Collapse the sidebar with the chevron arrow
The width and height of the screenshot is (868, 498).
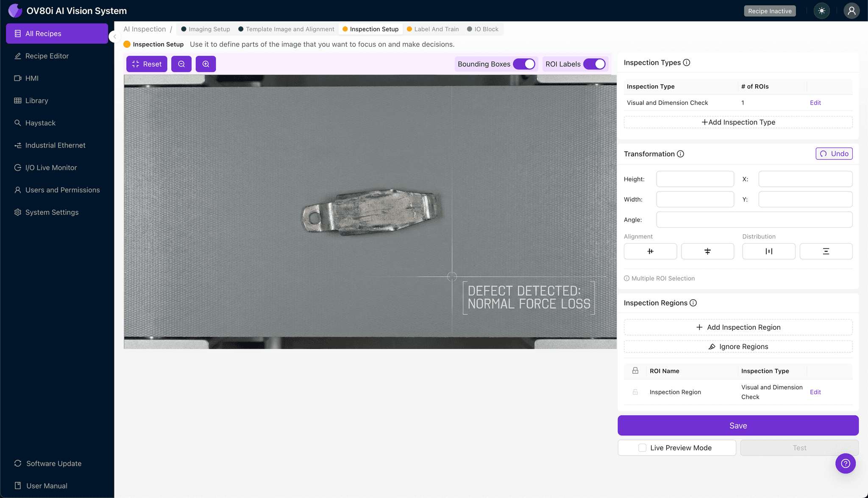click(114, 36)
